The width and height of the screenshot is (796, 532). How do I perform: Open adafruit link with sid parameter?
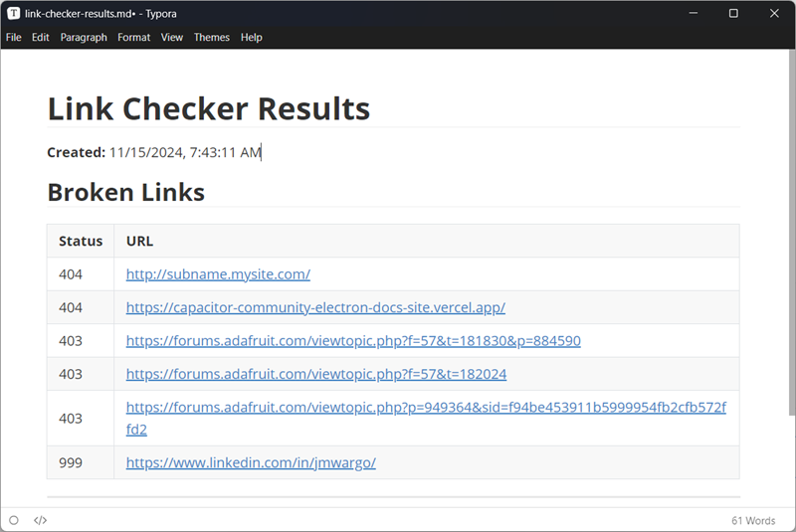click(426, 419)
